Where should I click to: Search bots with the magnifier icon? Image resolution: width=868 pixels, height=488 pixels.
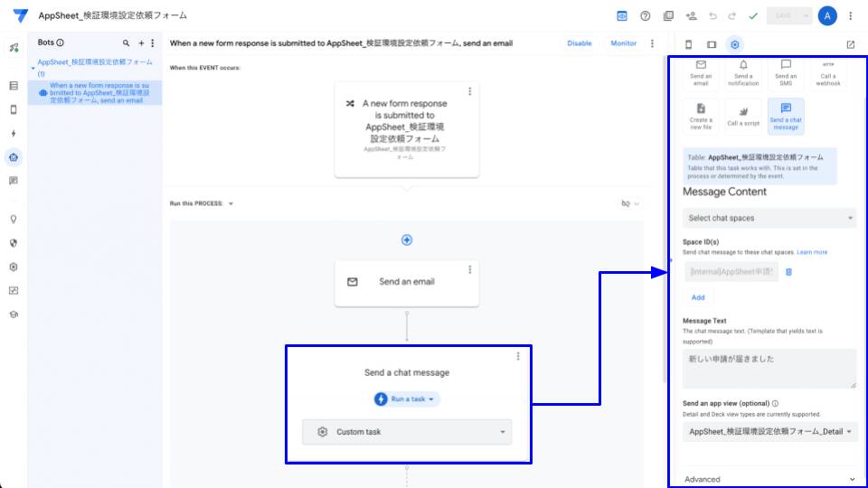127,42
